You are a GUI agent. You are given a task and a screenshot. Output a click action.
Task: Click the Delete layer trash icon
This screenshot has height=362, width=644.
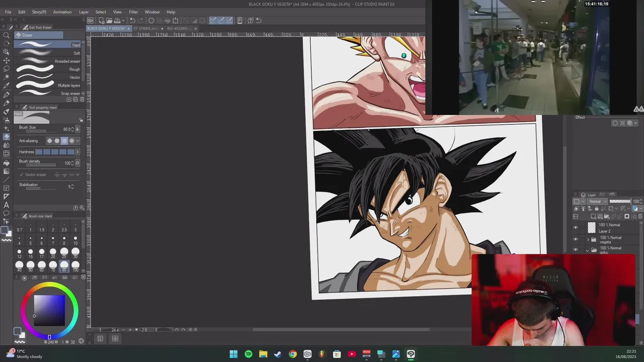640,216
